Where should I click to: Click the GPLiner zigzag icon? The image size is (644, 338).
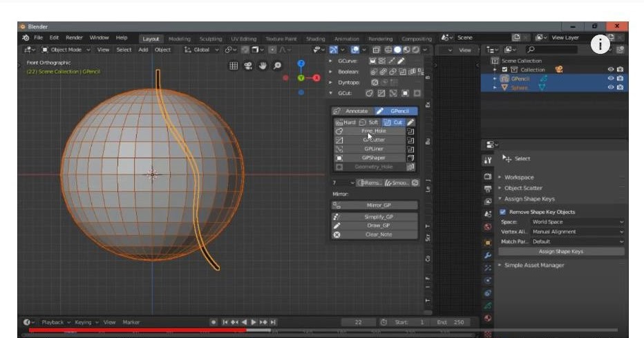click(339, 149)
